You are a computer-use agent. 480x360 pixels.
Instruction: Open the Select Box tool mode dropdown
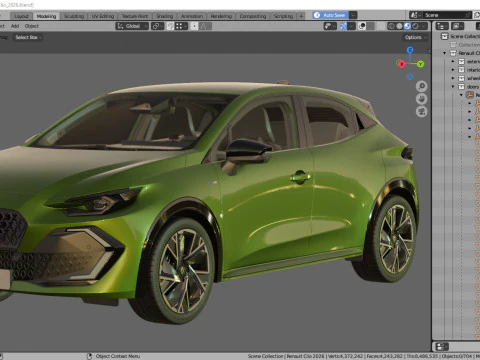28,37
